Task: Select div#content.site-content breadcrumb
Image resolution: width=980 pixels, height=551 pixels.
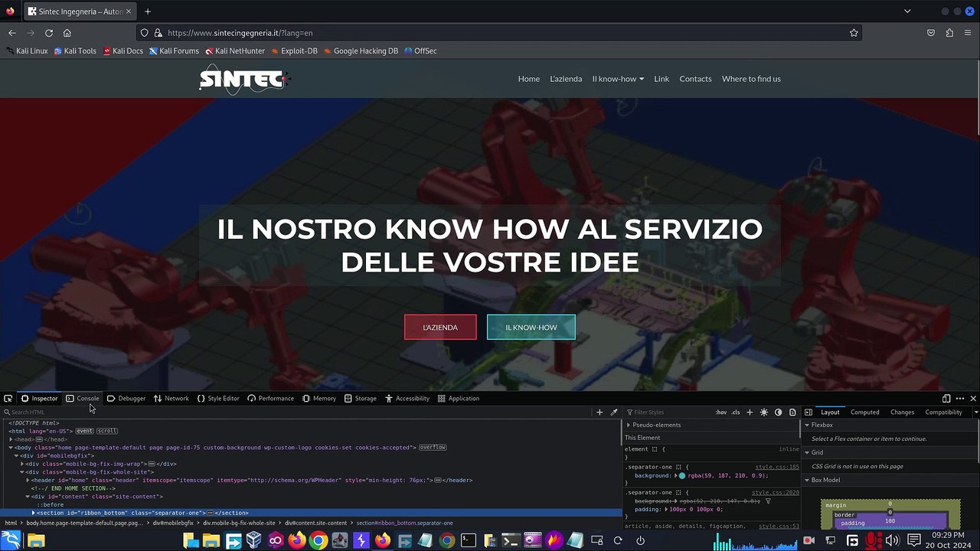Action: coord(315,523)
